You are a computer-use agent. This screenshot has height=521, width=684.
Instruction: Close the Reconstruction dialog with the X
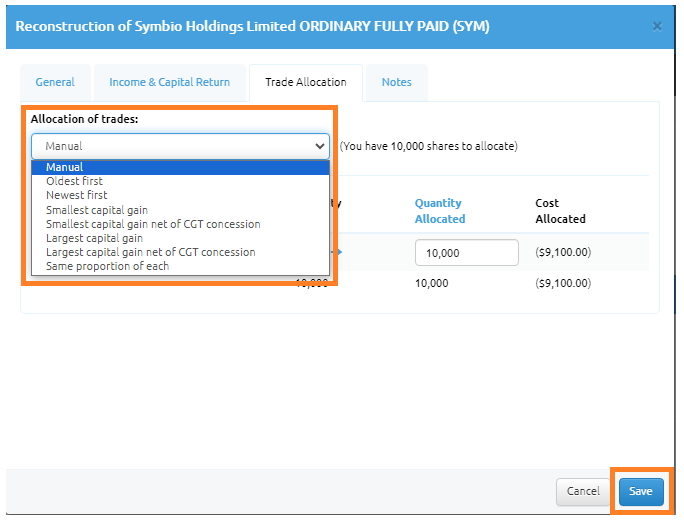657,26
